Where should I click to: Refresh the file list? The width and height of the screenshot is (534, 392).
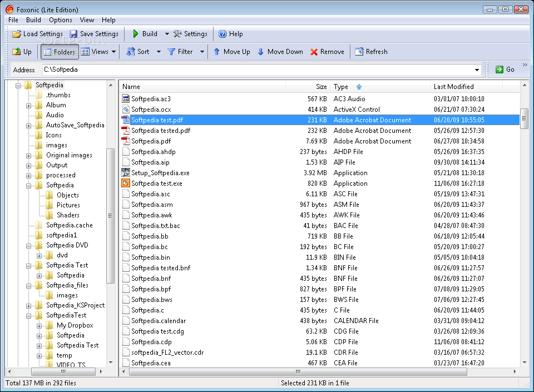click(x=371, y=52)
